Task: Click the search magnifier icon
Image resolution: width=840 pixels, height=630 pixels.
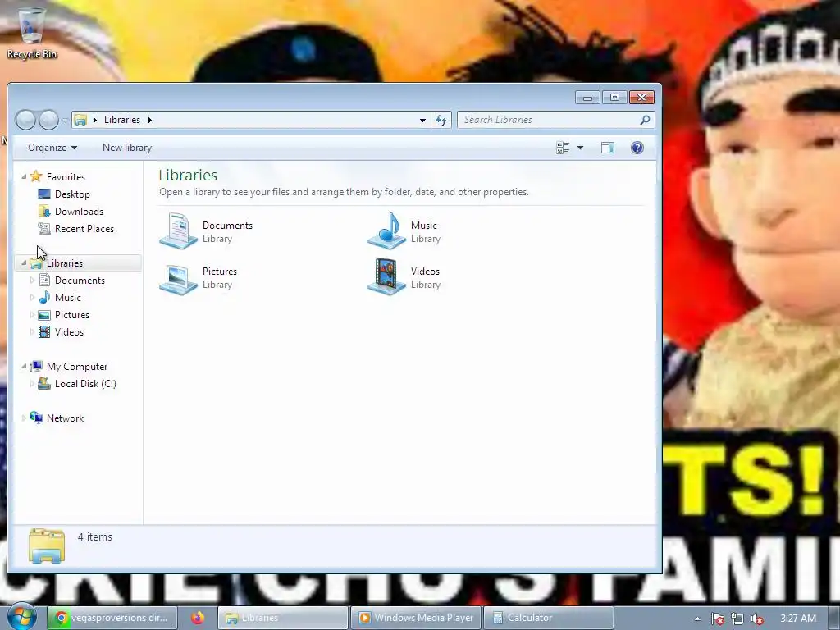Action: click(645, 120)
